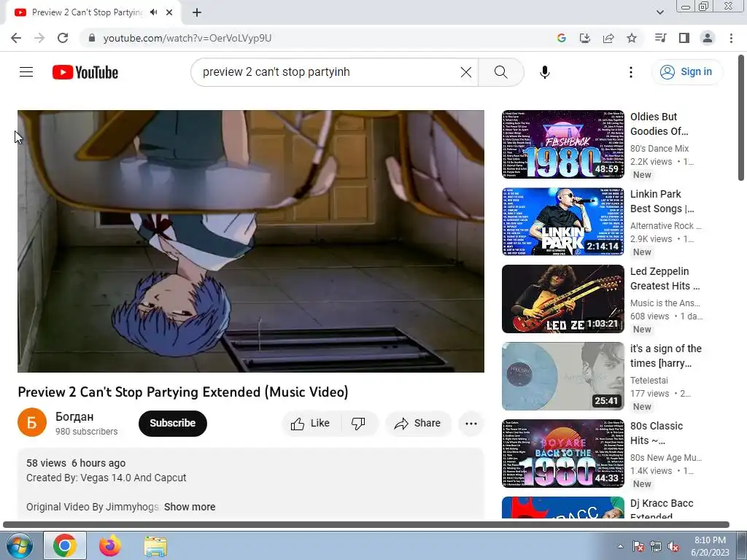Screen dimensions: 747x560
Task: Show hidden tray icons arrow
Action: (620, 547)
